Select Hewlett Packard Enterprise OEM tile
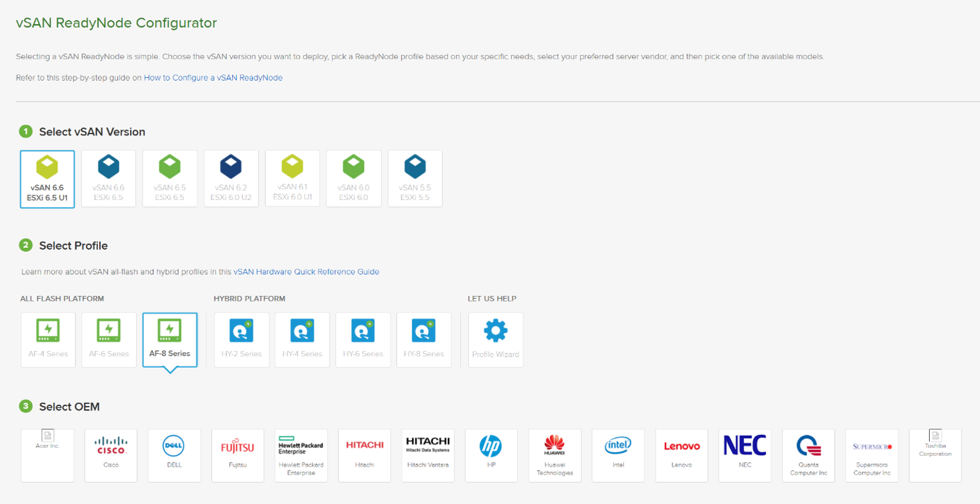980x504 pixels. point(301,456)
